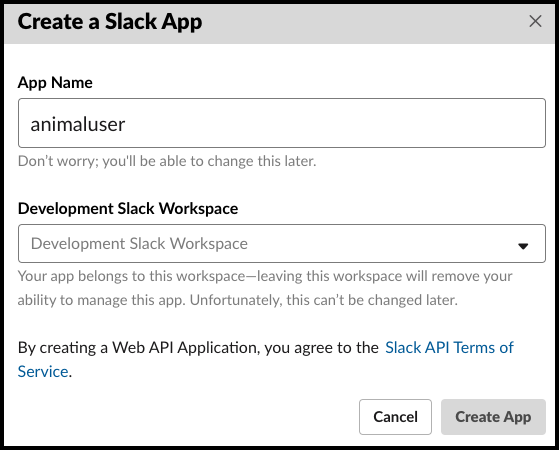The height and width of the screenshot is (450, 559).
Task: Select the 'Development Slack Workspace' placeholder text
Action: [139, 244]
